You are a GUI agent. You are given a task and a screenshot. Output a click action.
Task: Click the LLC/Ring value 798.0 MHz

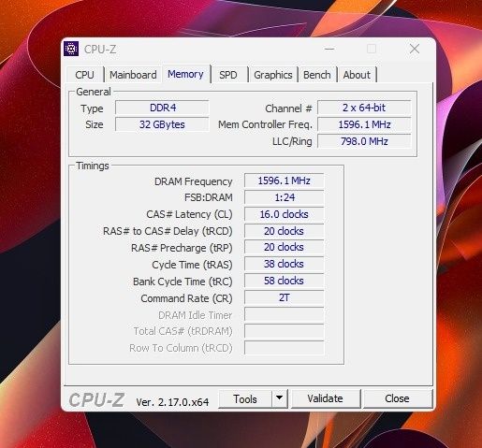(364, 141)
